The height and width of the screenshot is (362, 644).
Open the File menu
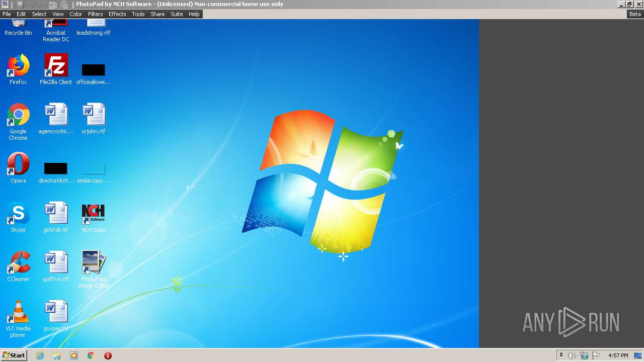coord(7,14)
